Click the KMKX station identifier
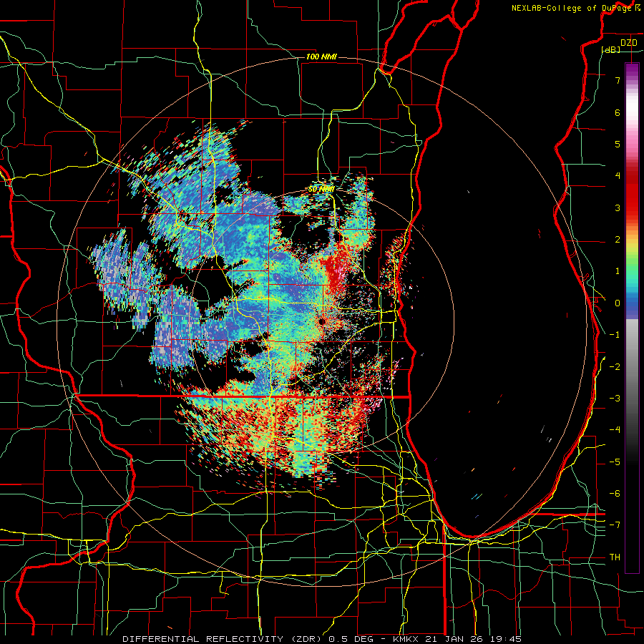644x644 pixels. pos(406,639)
